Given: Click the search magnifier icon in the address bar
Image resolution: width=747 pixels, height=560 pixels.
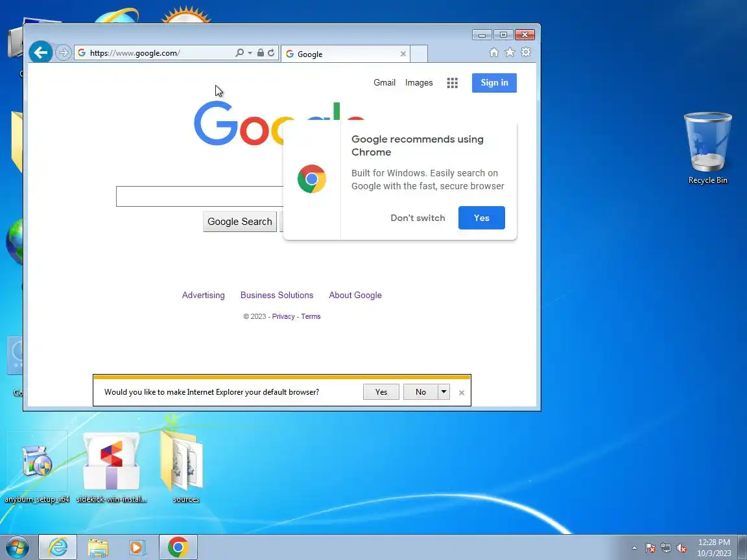Looking at the screenshot, I should coord(240,53).
